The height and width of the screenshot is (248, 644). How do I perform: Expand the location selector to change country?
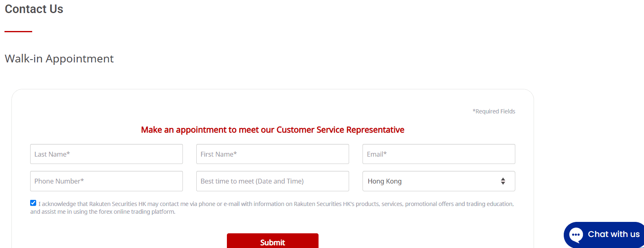click(x=438, y=181)
